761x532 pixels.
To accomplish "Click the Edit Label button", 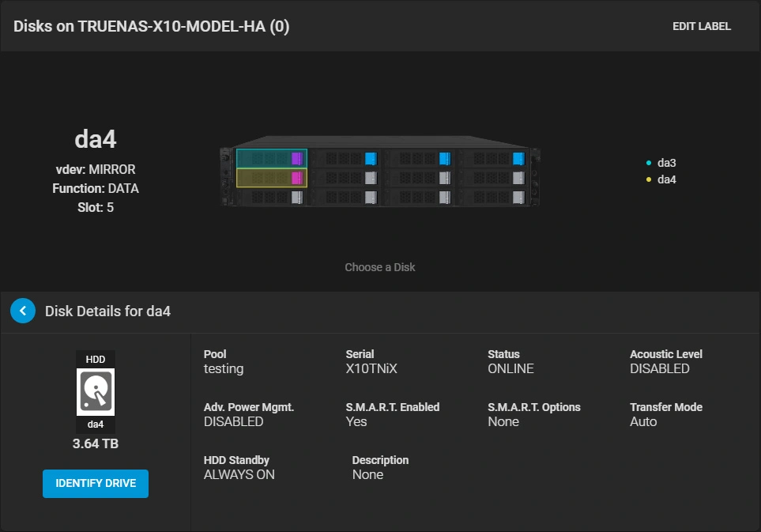I will click(x=701, y=26).
